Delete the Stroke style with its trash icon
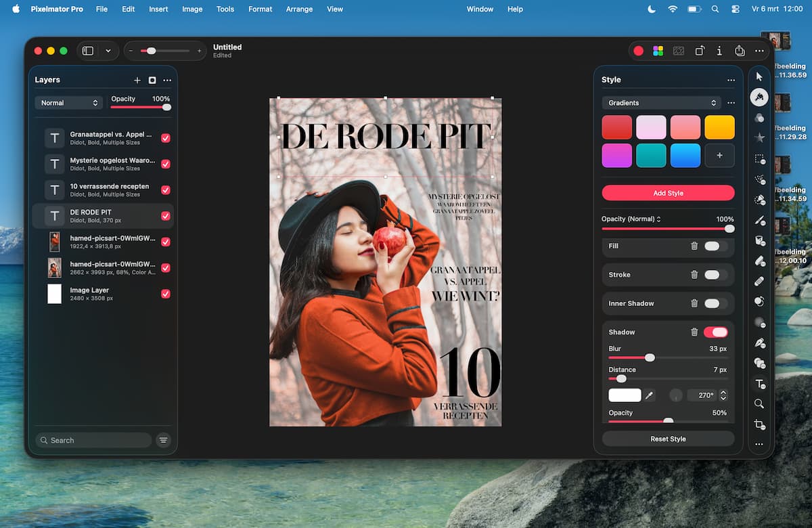 [x=694, y=275]
